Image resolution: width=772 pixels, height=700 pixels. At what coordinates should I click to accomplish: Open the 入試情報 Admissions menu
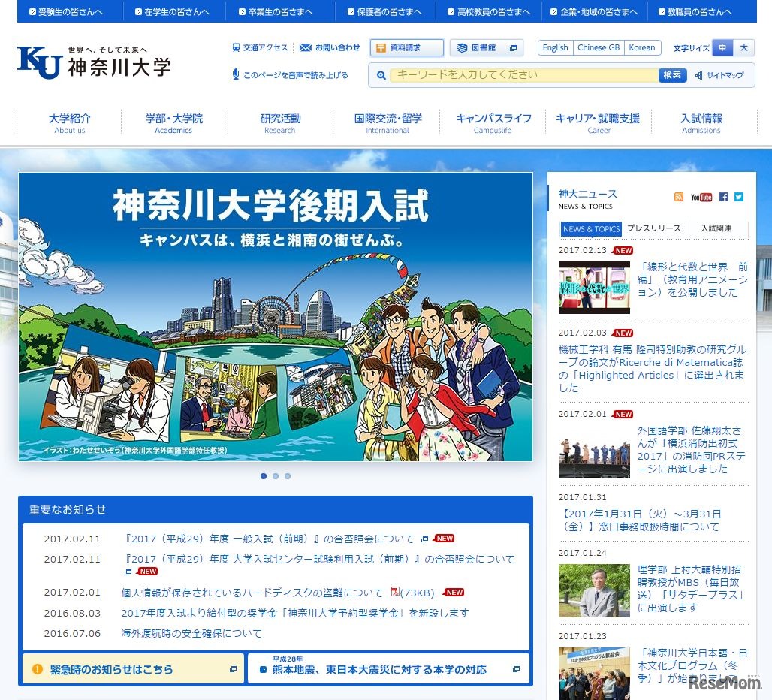click(701, 123)
